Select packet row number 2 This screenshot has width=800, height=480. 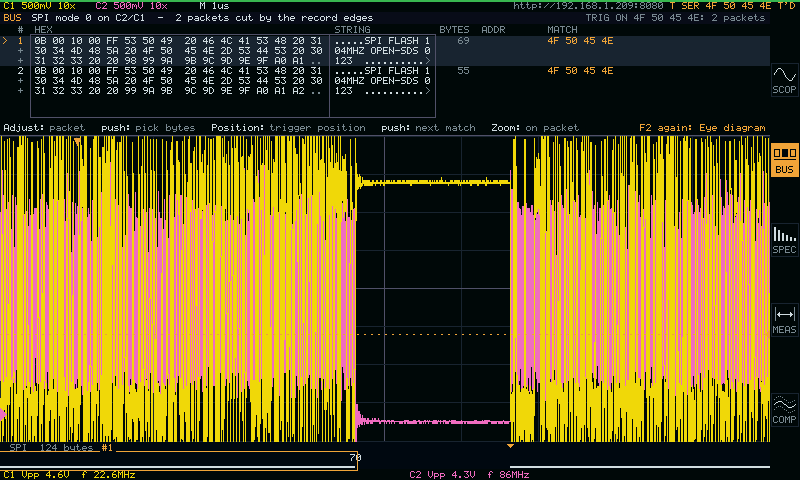pos(385,81)
